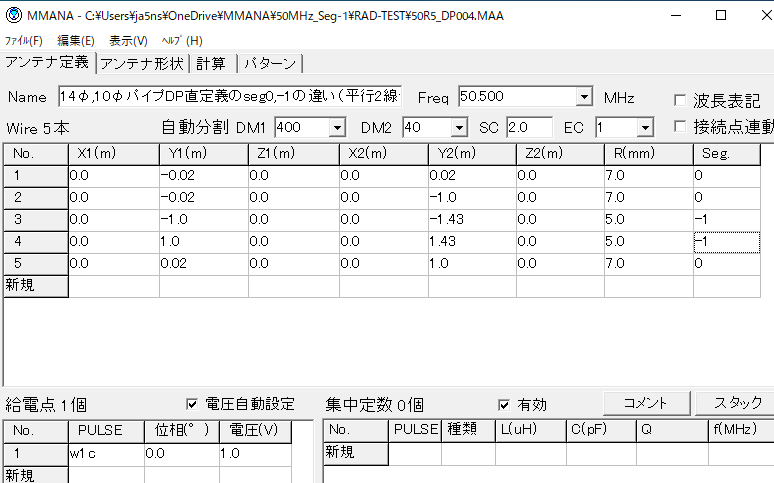Toggle the 接続点連動 checkbox
Screen dimensions: 774x483
click(680, 127)
